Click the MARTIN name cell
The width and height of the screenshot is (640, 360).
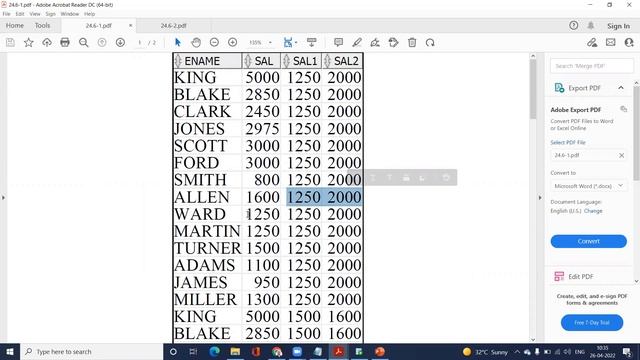point(207,231)
